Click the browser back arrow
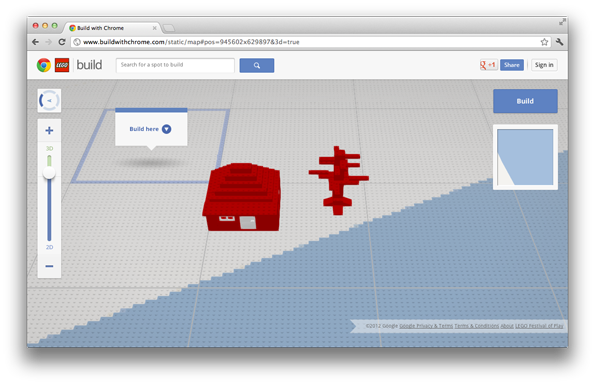Viewport: 595px width, 385px height. tap(35, 42)
